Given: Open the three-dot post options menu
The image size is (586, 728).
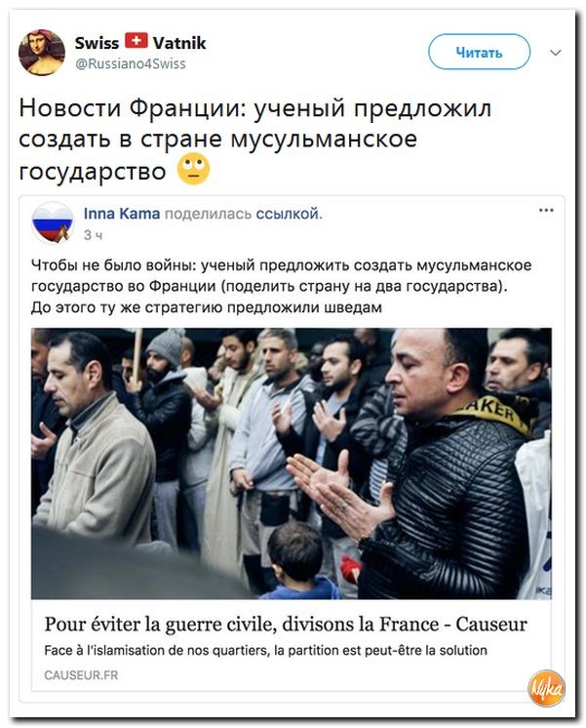Looking at the screenshot, I should 546,210.
